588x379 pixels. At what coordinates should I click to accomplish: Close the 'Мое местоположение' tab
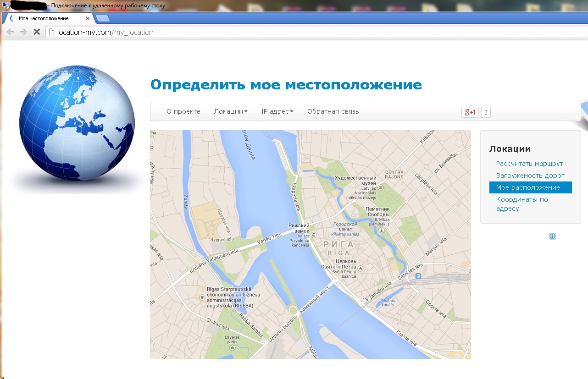coord(88,18)
